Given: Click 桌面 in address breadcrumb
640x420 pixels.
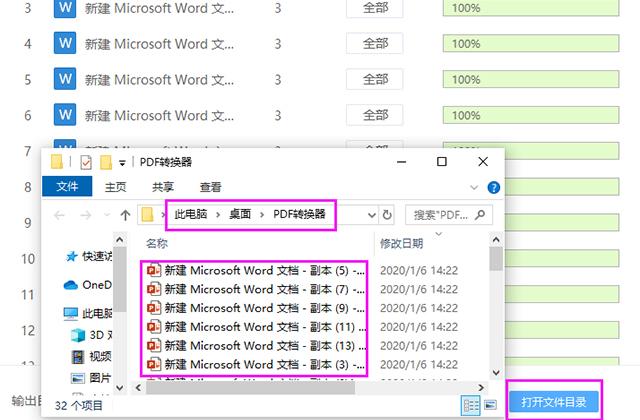Looking at the screenshot, I should coord(240,214).
